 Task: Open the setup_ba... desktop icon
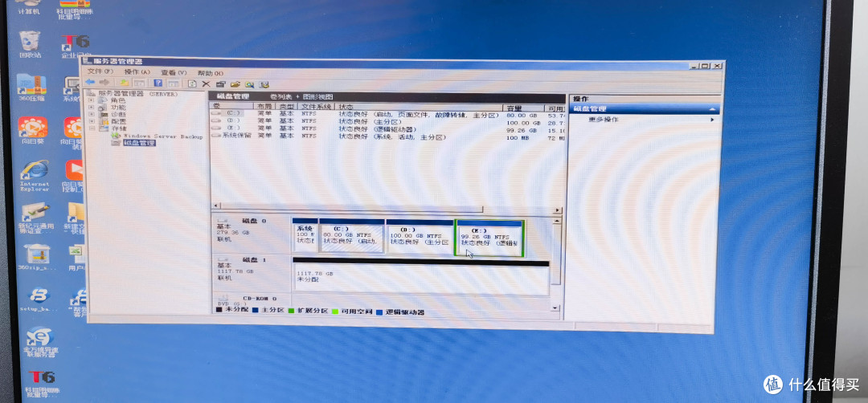[38, 299]
